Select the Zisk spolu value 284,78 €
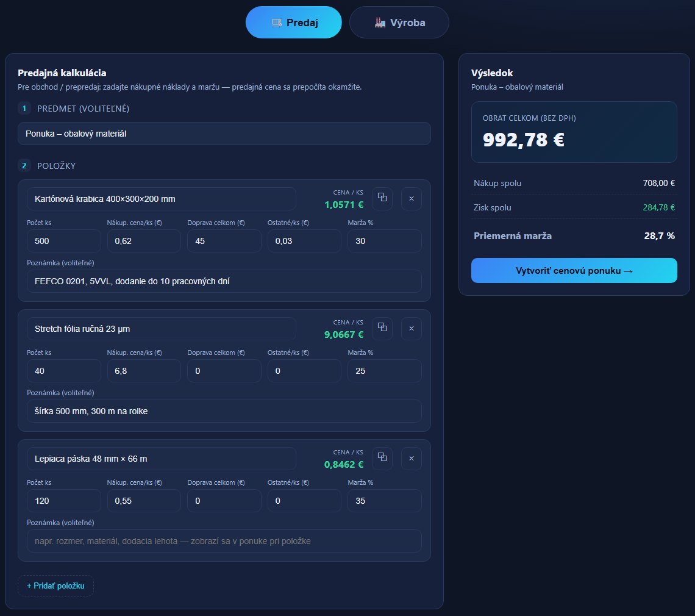This screenshot has height=616, width=695. tap(658, 207)
